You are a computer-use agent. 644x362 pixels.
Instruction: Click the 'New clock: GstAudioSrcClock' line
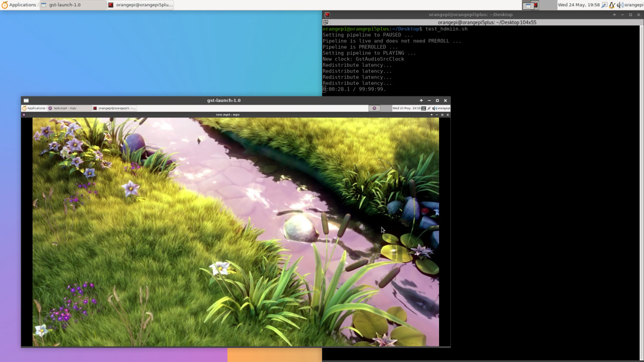(x=363, y=59)
